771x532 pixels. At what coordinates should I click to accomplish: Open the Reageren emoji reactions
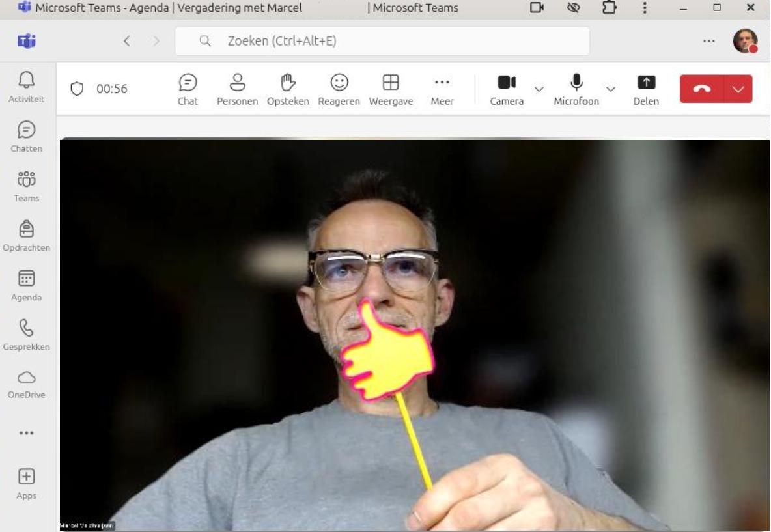pos(339,89)
